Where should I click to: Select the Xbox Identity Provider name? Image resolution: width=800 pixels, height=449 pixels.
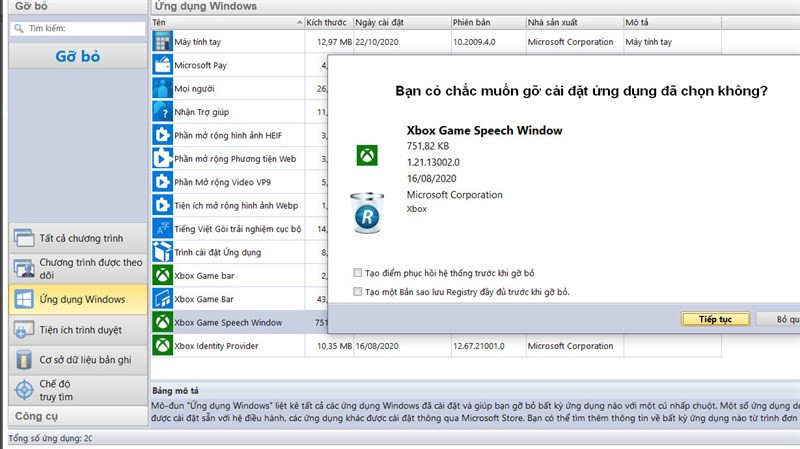click(216, 346)
